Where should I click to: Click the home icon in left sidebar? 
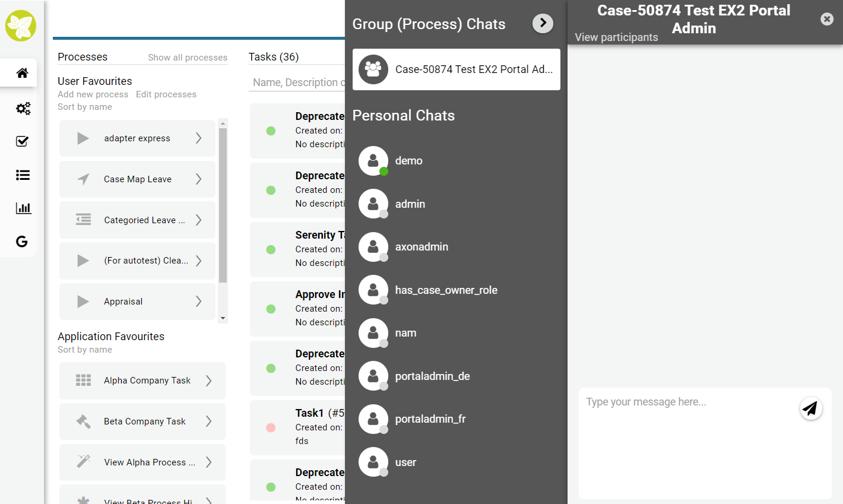point(22,73)
